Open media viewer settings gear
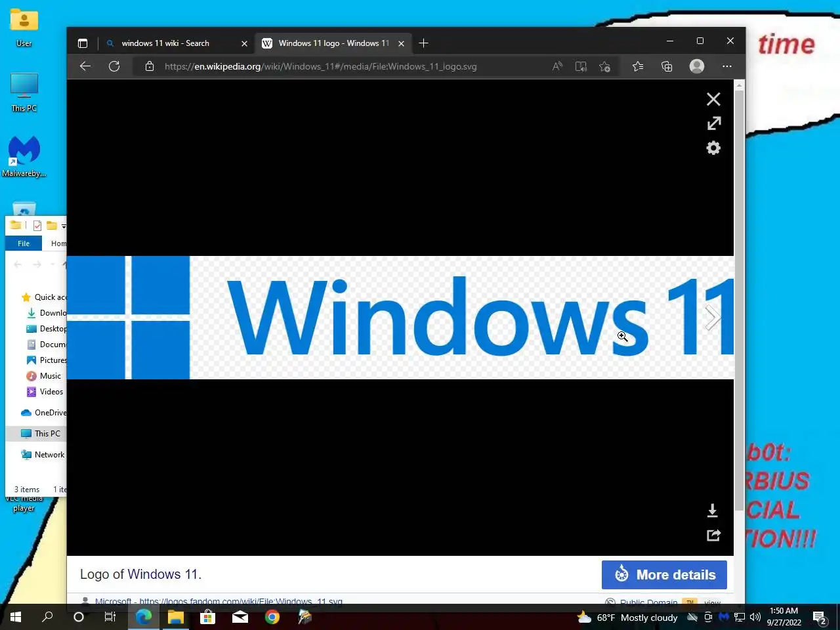 point(713,148)
